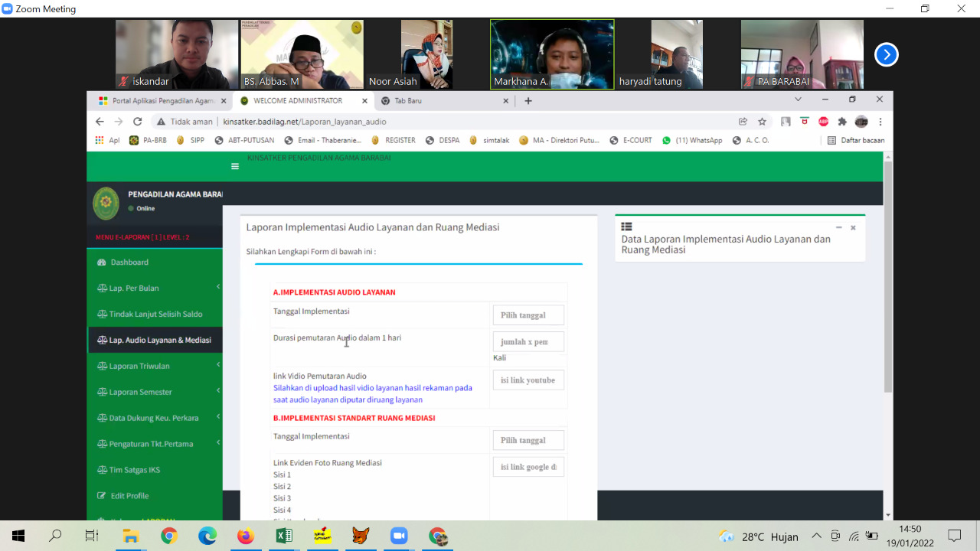Viewport: 980px width, 551px height.
Task: Show next Zoom participants with arrow
Action: 886,55
